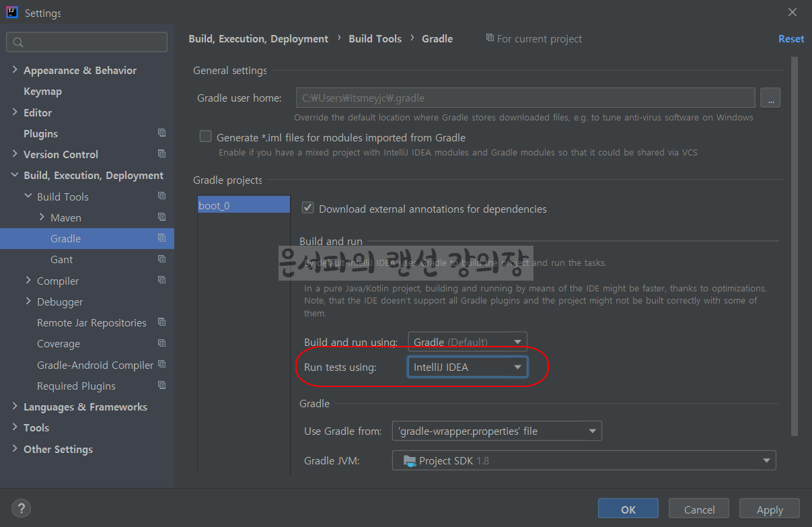Expand the Version Control section

point(15,153)
